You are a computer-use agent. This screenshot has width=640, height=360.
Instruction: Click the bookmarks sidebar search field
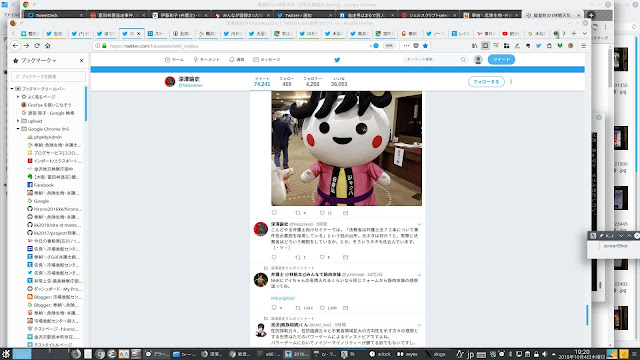(x=49, y=76)
